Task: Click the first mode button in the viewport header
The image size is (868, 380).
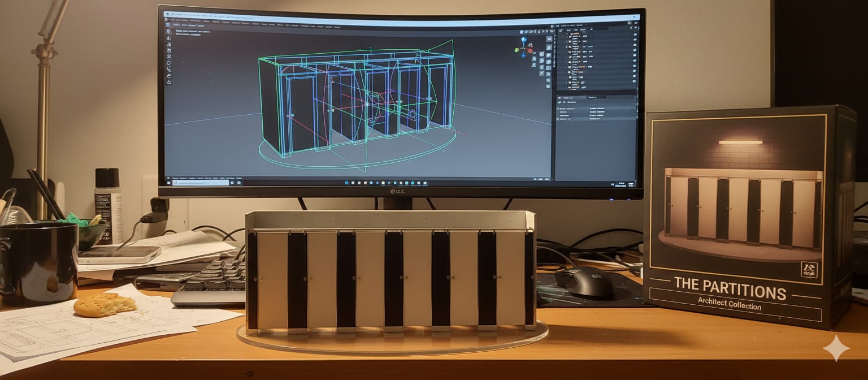Action: (176, 25)
